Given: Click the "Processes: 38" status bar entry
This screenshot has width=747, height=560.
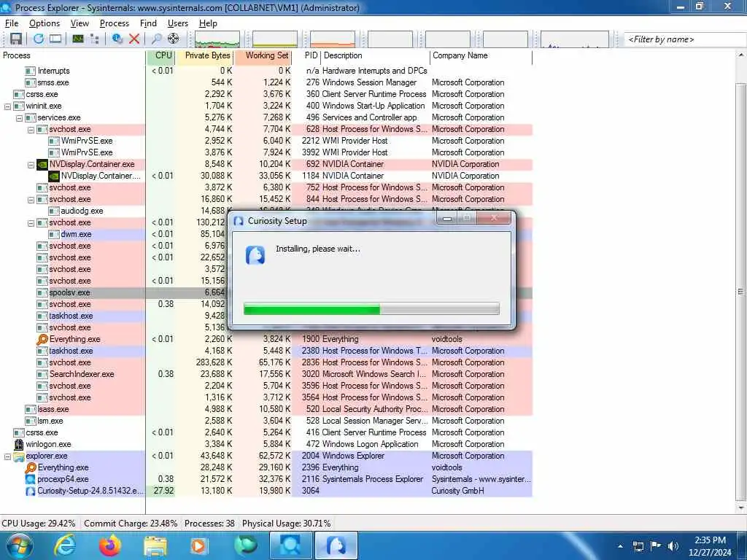Looking at the screenshot, I should [x=209, y=524].
